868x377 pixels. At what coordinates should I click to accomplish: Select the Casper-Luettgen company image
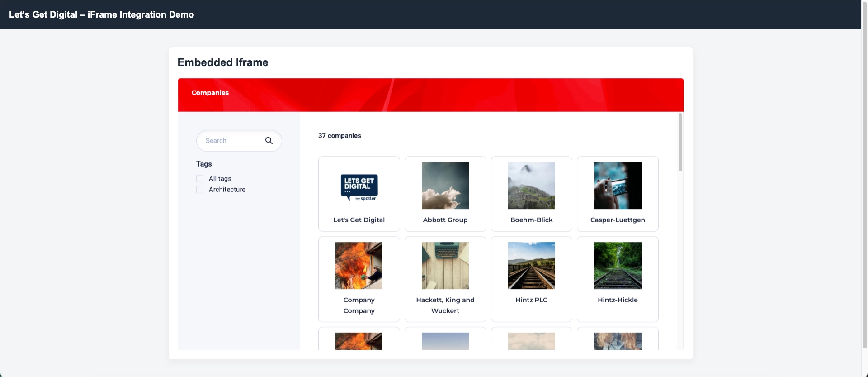[x=618, y=186]
